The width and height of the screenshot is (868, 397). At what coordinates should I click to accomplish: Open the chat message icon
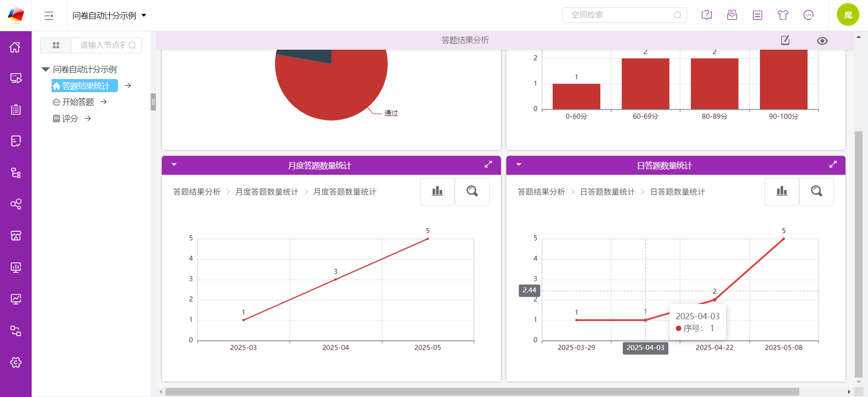pyautogui.click(x=808, y=15)
